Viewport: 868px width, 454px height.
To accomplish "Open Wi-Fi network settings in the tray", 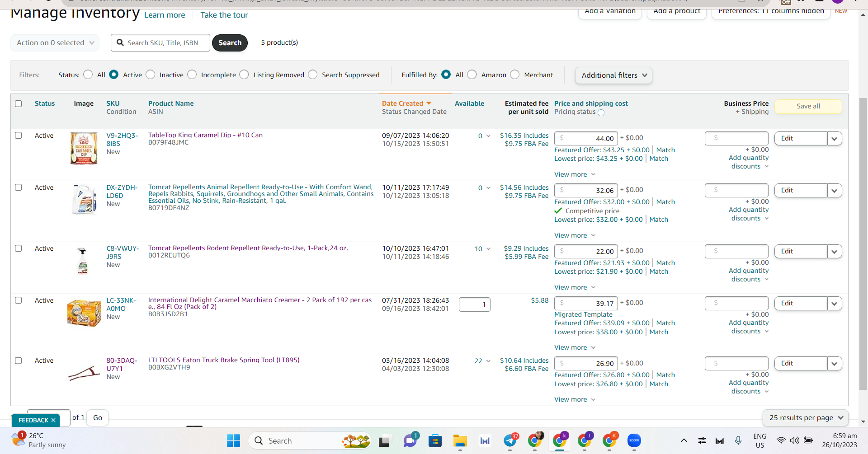I will tap(781, 440).
